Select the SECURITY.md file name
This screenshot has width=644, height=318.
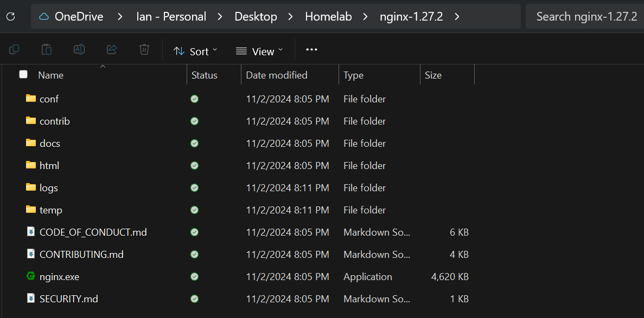68,298
